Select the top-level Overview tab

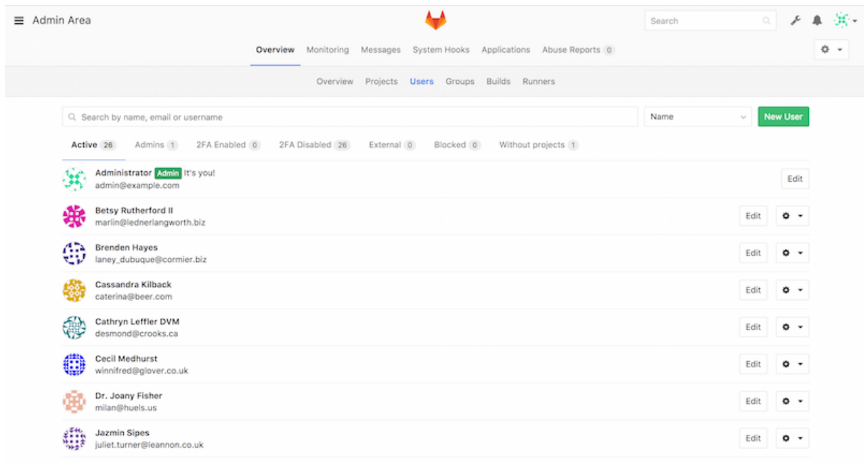(275, 50)
